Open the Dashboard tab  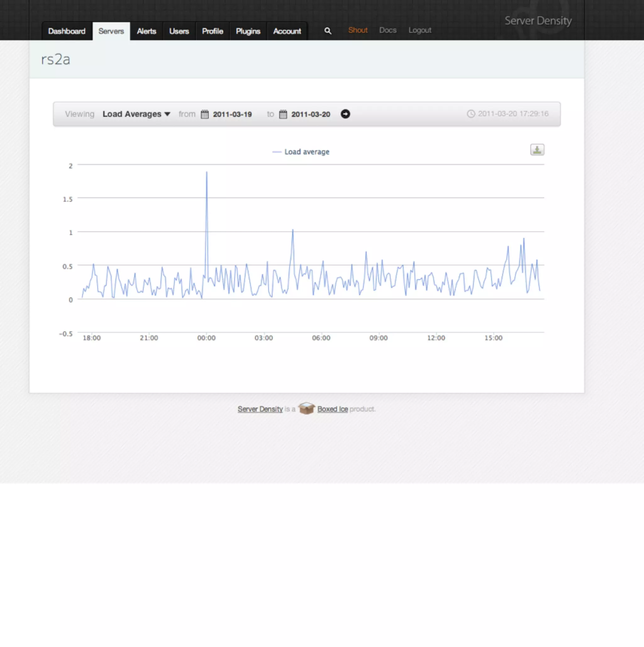coord(67,31)
